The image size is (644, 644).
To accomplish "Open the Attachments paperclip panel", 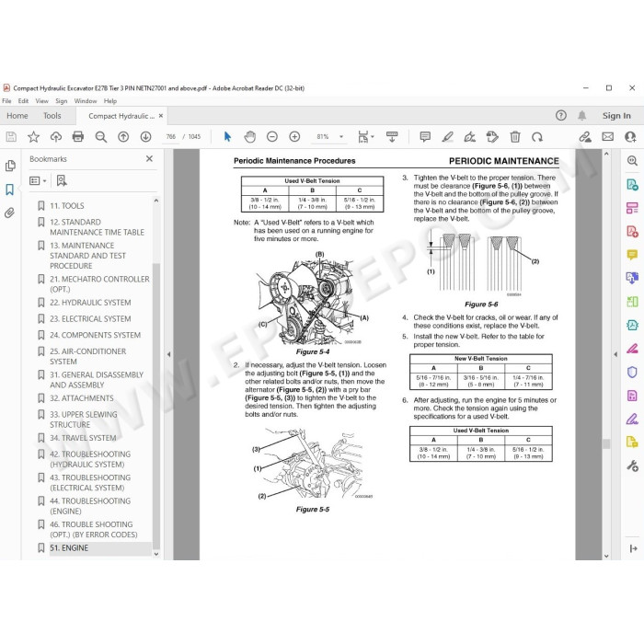I will click(10, 213).
